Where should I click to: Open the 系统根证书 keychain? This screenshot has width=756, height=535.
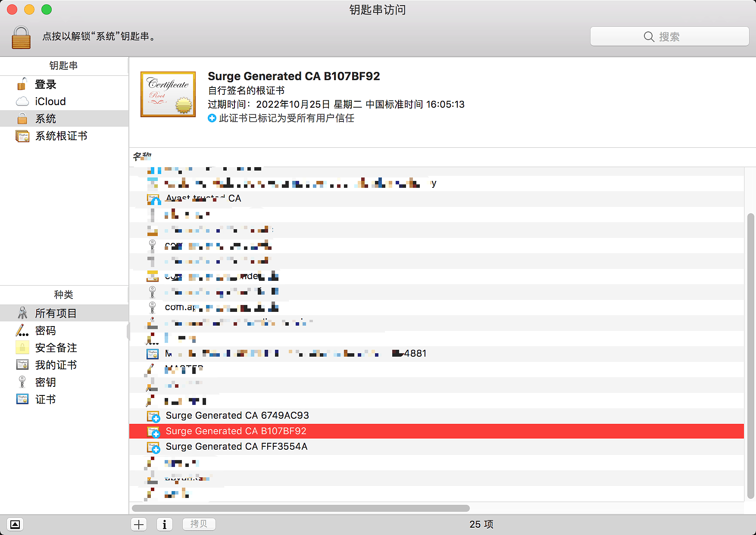click(61, 136)
